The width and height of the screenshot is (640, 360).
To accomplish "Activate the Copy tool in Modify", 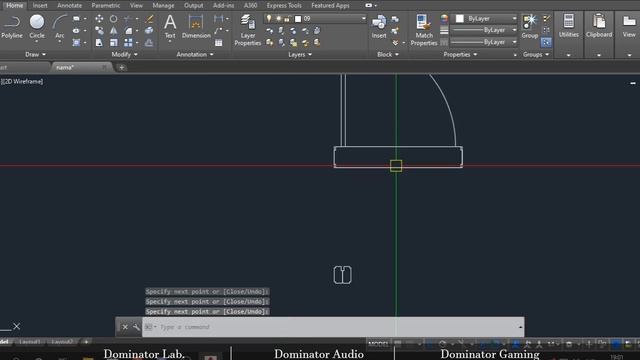I will [99, 31].
